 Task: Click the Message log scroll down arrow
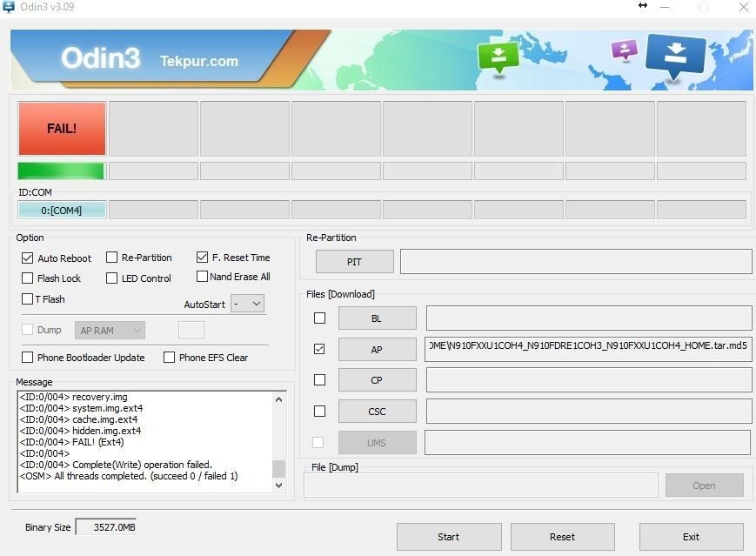tap(278, 486)
